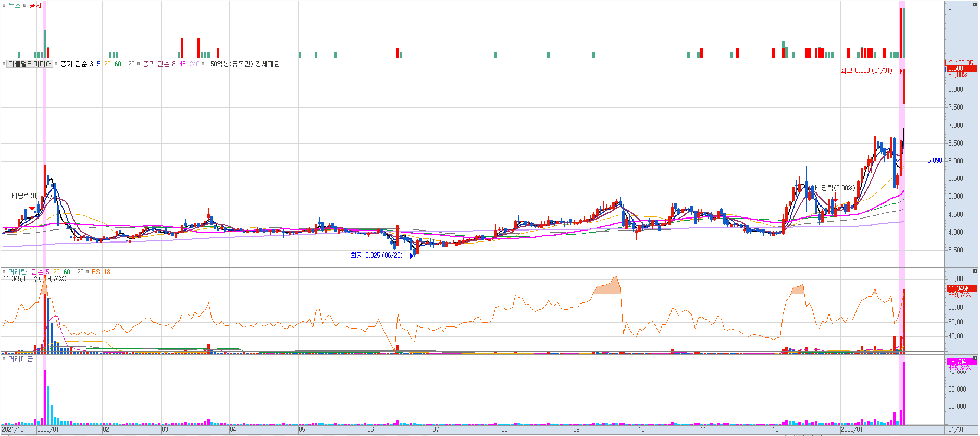The image size is (980, 436).
Task: Select the green 60 MA in the price legend
Action: pos(118,64)
